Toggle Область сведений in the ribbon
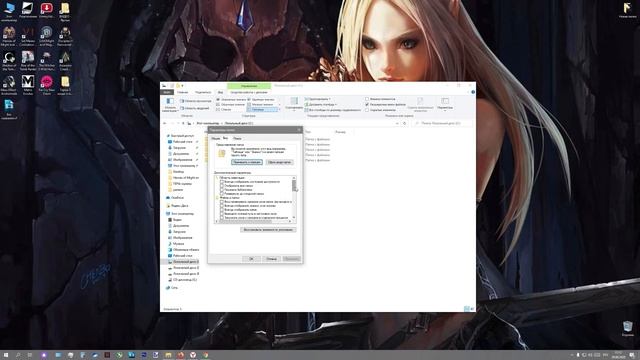The width and height of the screenshot is (640, 360). coord(195,108)
